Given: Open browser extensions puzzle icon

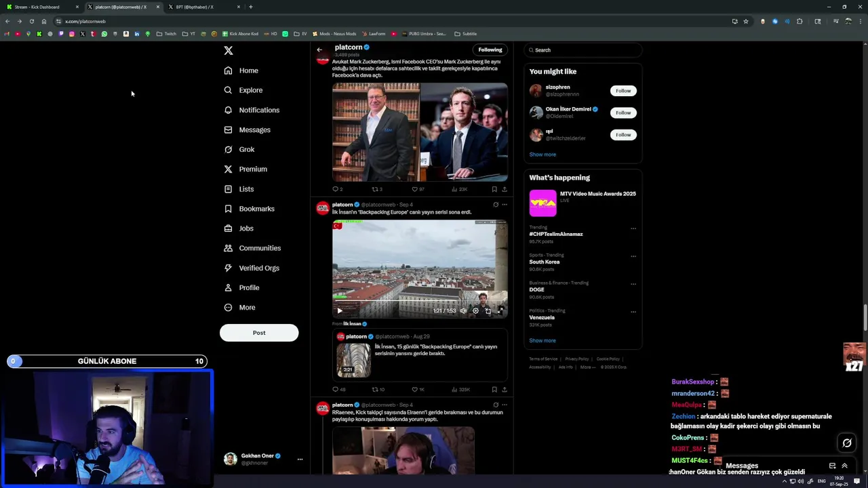Looking at the screenshot, I should pyautogui.click(x=800, y=21).
